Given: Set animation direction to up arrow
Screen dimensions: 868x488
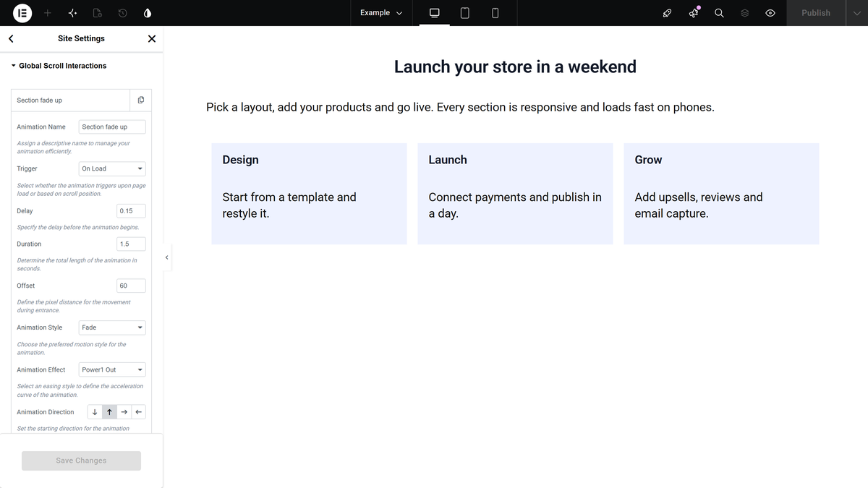Looking at the screenshot, I should 109,412.
